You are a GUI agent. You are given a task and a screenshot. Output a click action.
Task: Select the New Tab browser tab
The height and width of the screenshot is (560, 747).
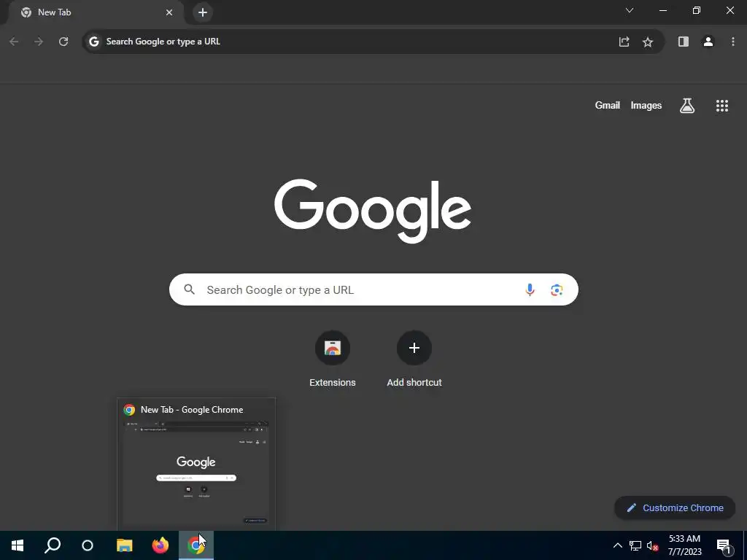click(x=96, y=12)
